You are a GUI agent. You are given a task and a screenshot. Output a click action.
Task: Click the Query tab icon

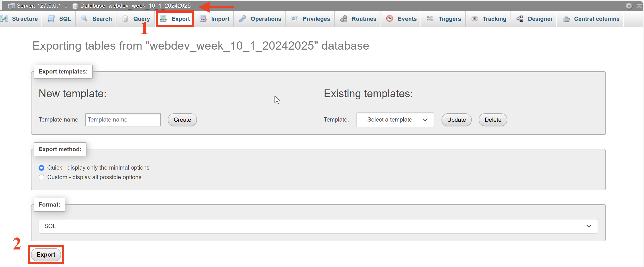(125, 19)
